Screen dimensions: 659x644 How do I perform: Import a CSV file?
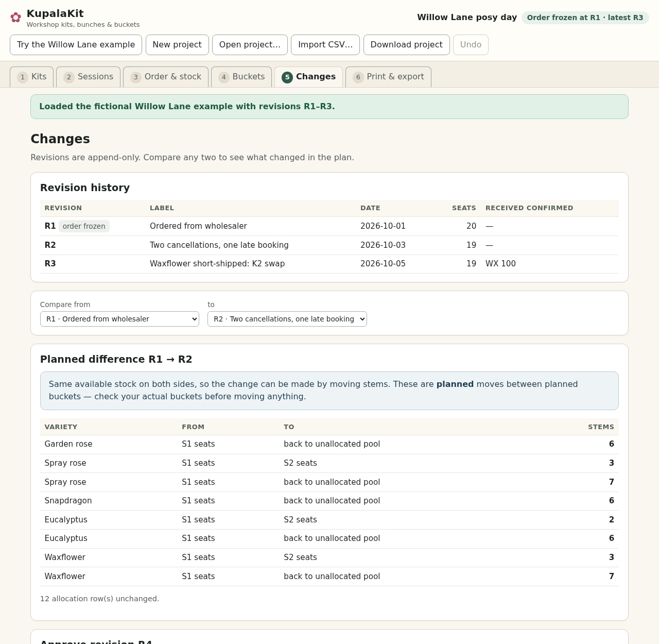click(x=325, y=45)
